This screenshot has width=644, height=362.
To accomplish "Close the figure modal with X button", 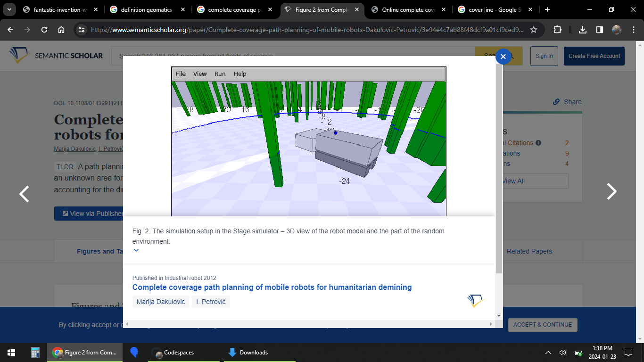I will [503, 57].
